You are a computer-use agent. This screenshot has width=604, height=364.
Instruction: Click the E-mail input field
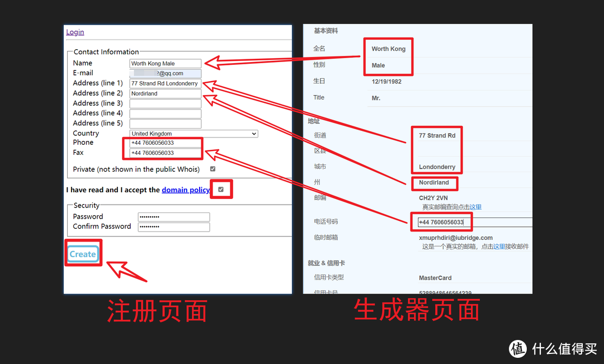[165, 73]
